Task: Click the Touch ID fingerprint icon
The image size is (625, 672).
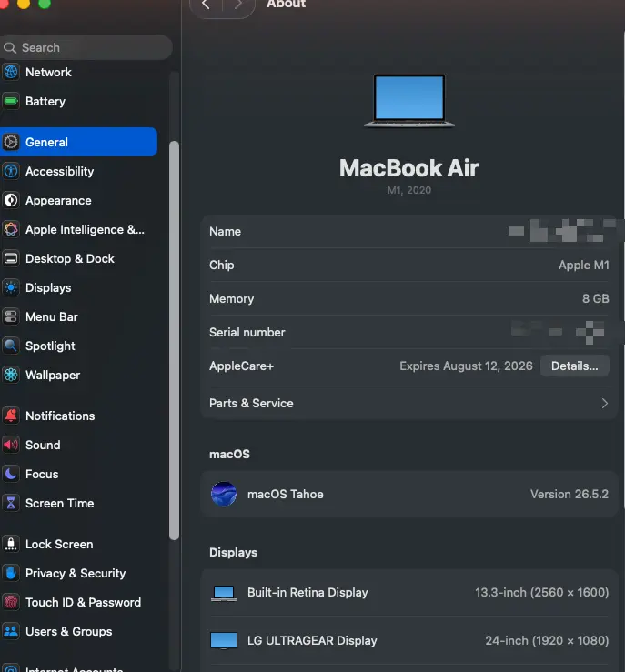Action: (11, 602)
